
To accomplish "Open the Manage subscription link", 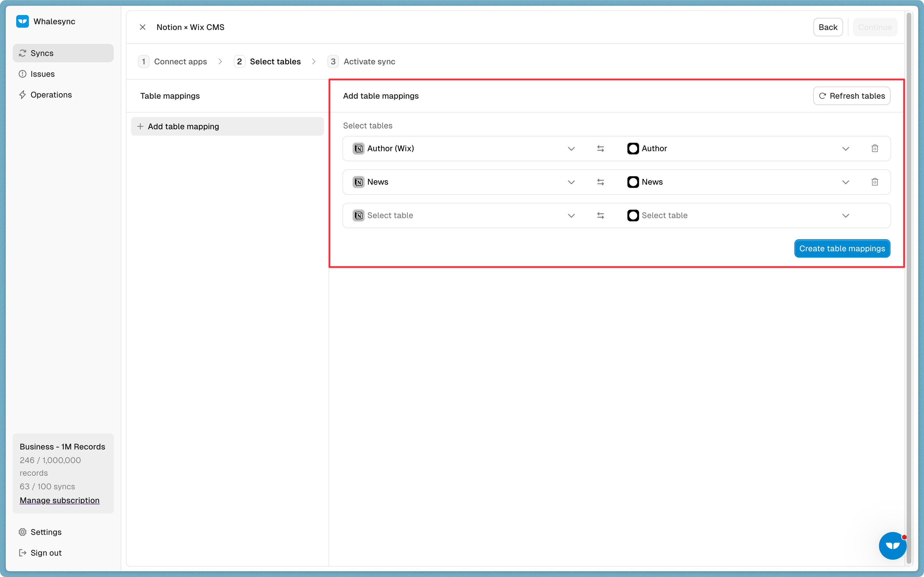I will click(59, 500).
